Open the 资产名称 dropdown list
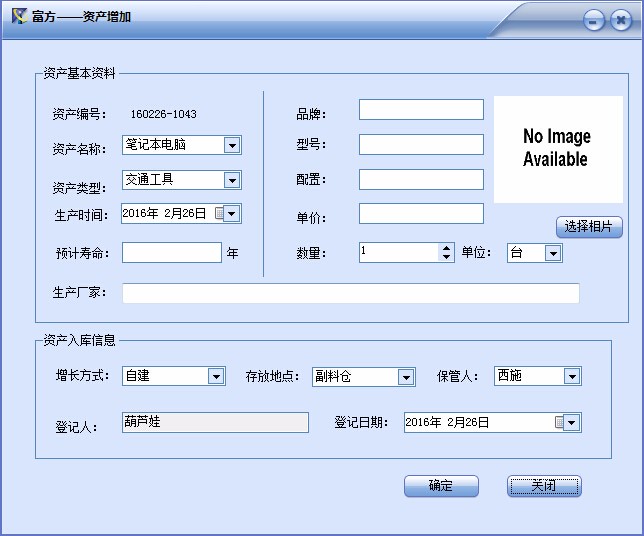The height and width of the screenshot is (536, 644). pyautogui.click(x=232, y=146)
